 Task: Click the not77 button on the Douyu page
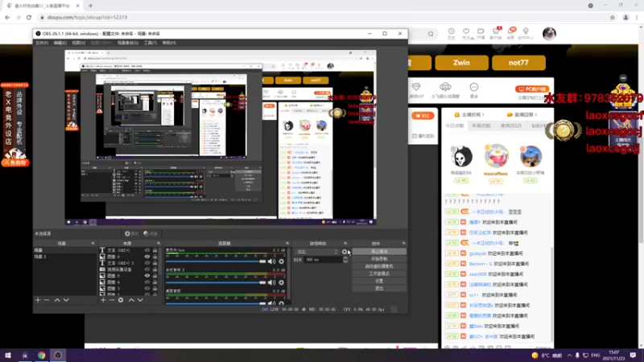click(x=518, y=63)
